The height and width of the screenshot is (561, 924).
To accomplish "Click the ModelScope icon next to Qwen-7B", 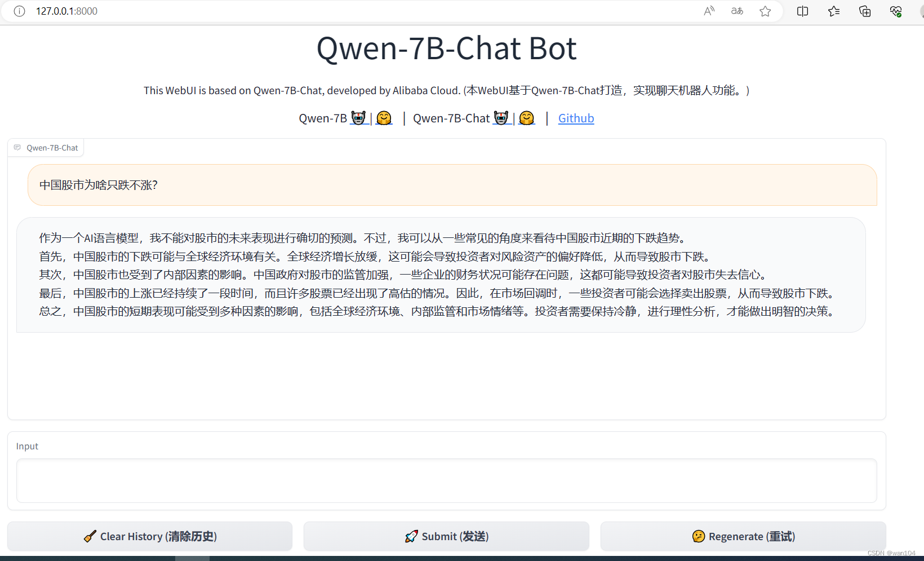I will click(x=358, y=118).
